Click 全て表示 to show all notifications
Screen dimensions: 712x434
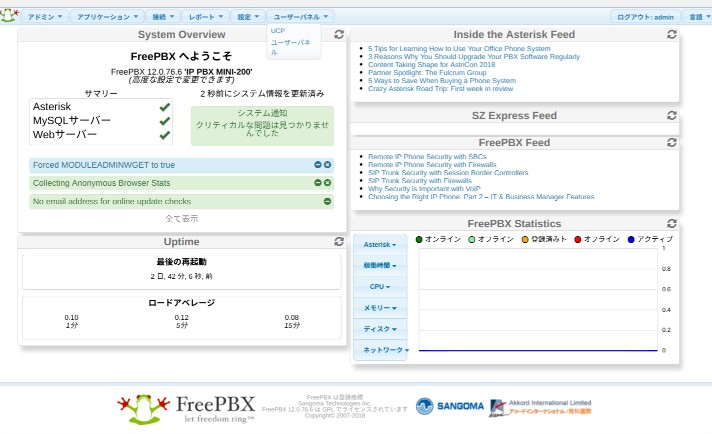click(x=182, y=218)
